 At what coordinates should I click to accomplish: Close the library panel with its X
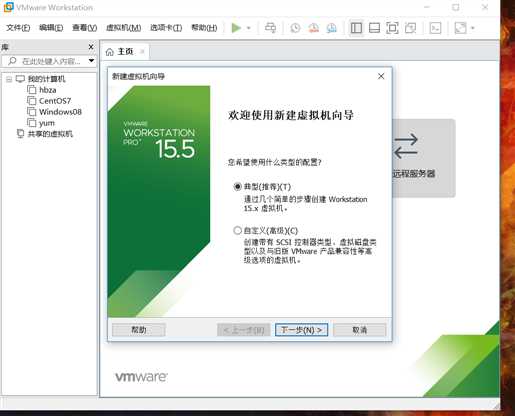click(91, 47)
